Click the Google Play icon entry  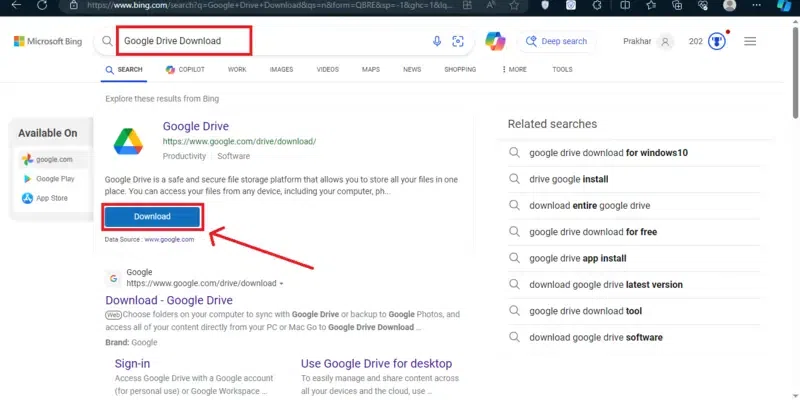pyautogui.click(x=48, y=179)
